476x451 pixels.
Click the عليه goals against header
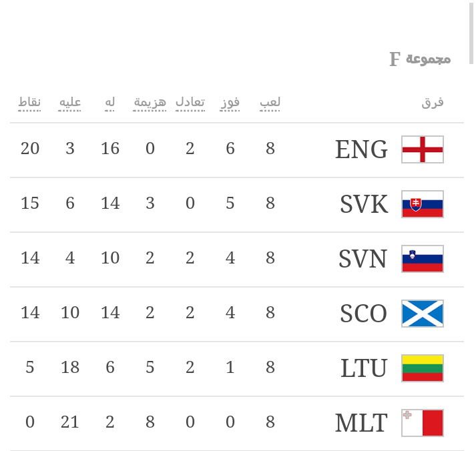[x=70, y=102]
